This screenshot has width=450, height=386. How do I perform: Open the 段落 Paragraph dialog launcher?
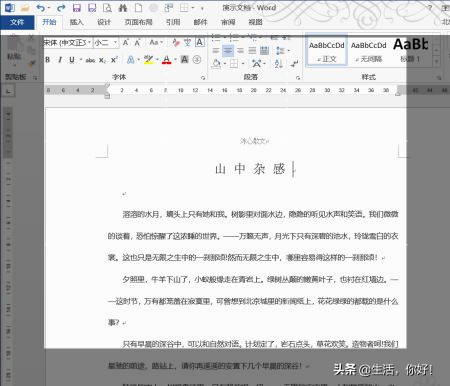(298, 78)
